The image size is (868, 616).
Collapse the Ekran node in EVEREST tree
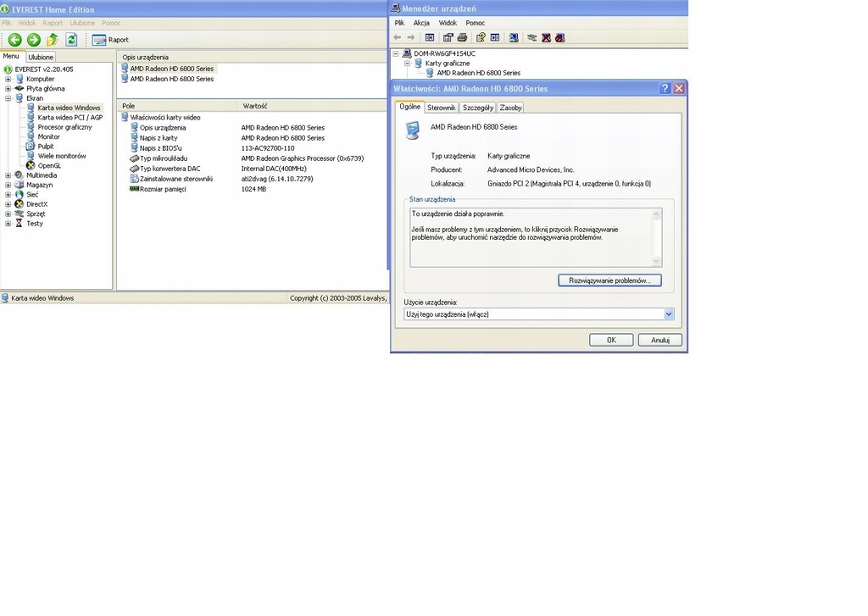pyautogui.click(x=8, y=98)
